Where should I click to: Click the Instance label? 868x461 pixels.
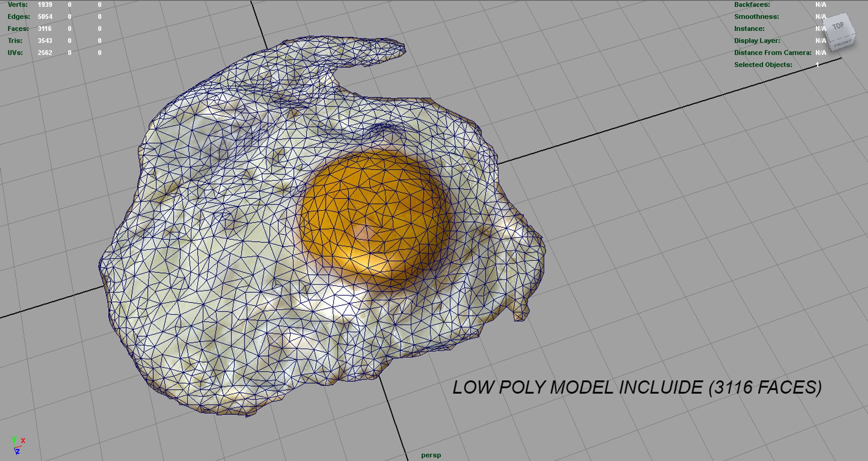749,29
